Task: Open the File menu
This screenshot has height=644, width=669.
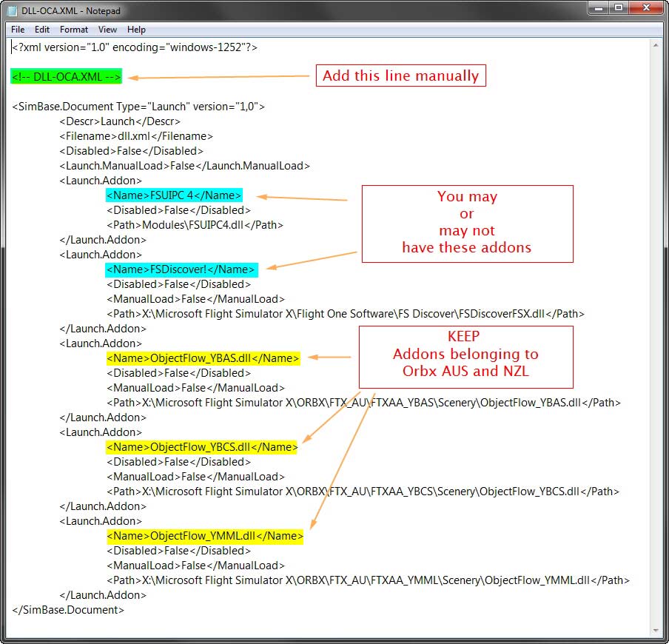Action: click(18, 30)
